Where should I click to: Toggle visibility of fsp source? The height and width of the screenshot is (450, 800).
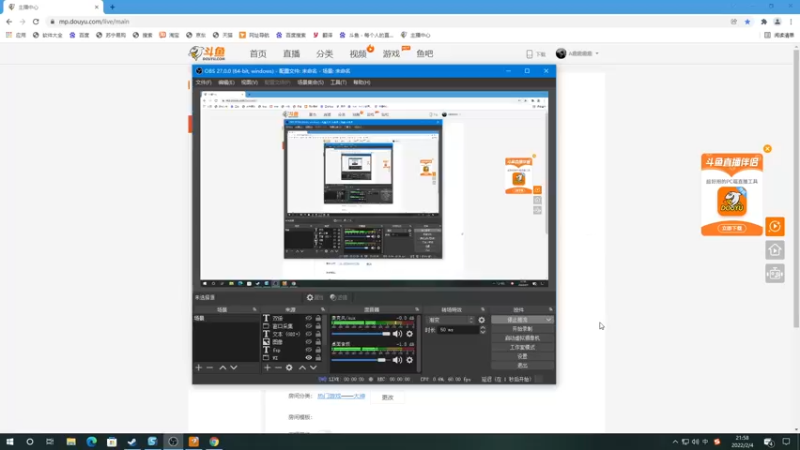click(x=308, y=350)
